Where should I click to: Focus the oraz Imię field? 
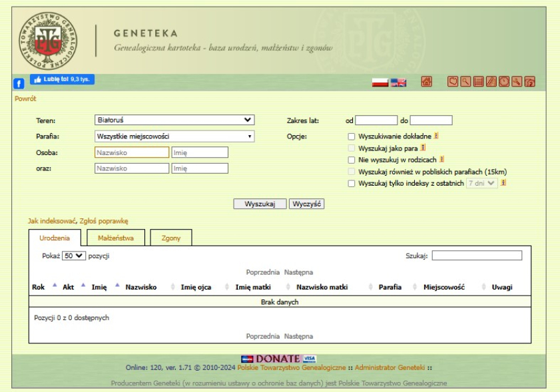point(200,168)
